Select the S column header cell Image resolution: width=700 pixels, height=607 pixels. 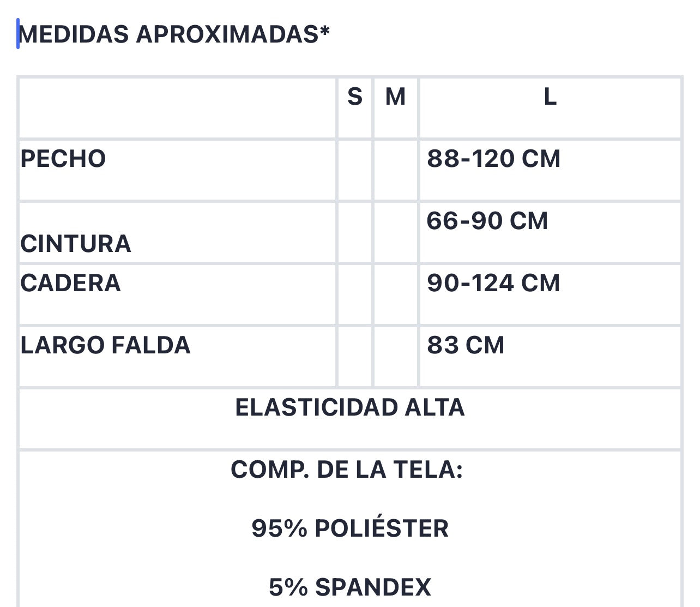pos(355,108)
